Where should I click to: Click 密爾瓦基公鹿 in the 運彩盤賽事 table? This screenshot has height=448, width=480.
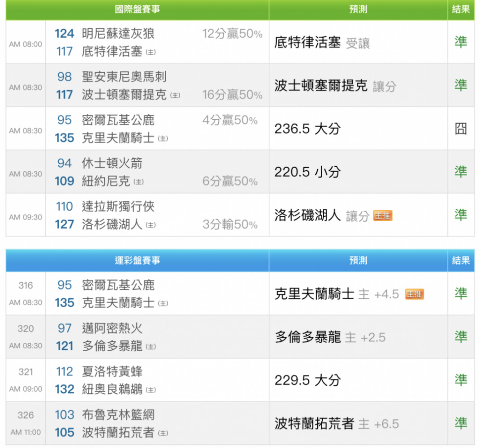[x=118, y=285]
